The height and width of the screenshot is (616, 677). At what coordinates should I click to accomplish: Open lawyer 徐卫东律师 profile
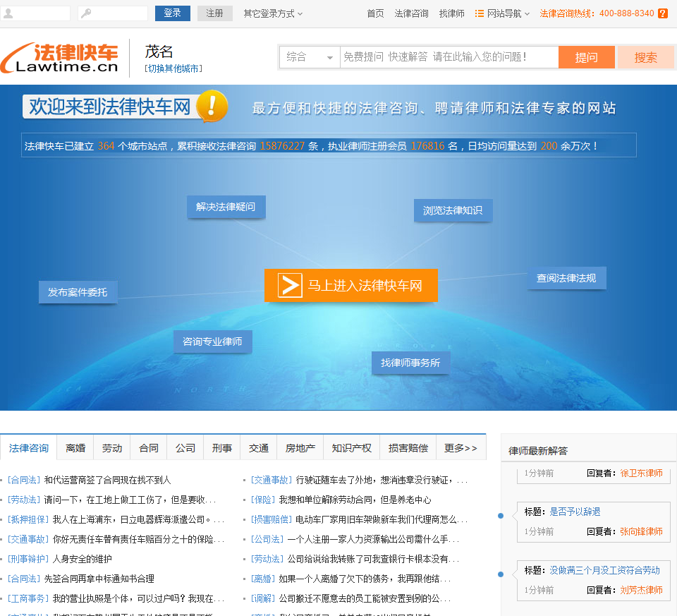click(641, 473)
